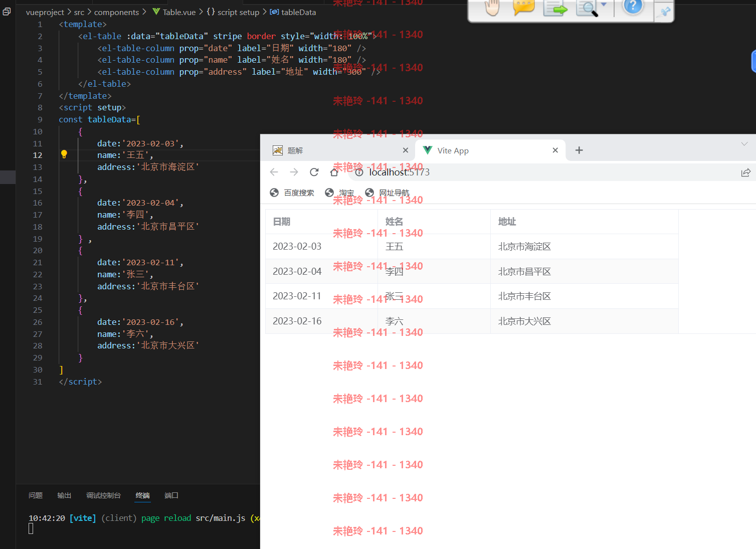Click the raise hand icon in floating toolbar
Image resolution: width=756 pixels, height=549 pixels.
[x=493, y=8]
